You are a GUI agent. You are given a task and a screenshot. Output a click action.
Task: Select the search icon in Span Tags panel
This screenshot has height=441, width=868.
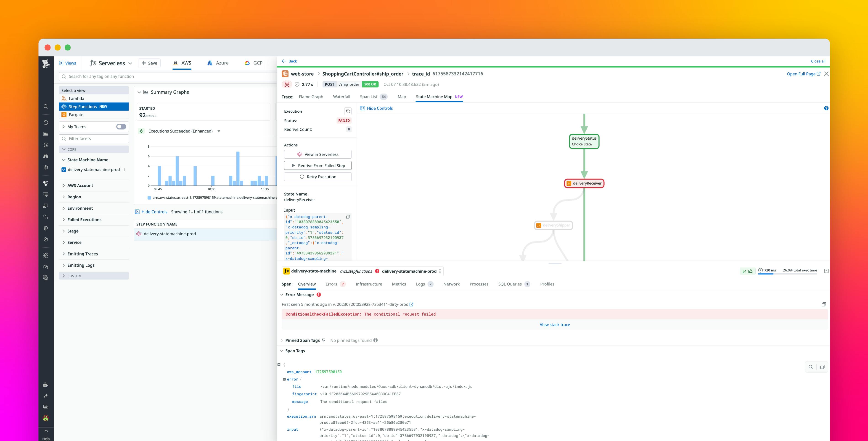tap(811, 367)
